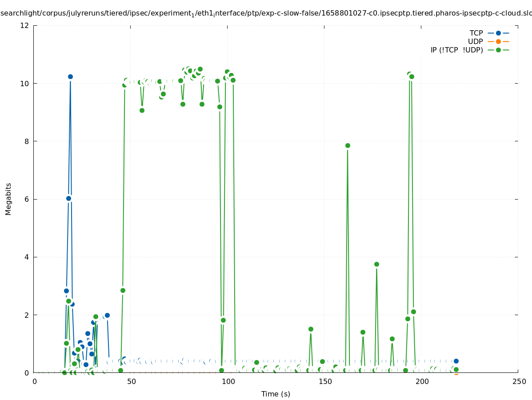Click the orange UDP legend marker

coord(498,41)
